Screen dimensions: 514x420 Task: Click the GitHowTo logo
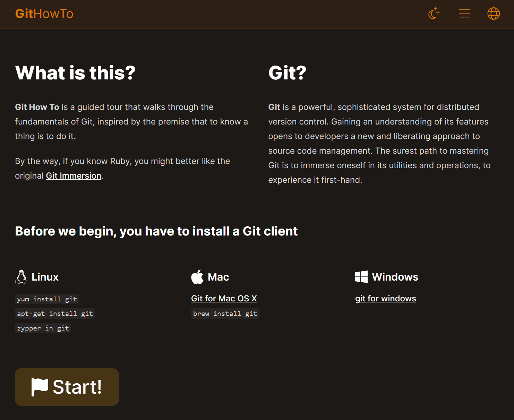coord(44,14)
